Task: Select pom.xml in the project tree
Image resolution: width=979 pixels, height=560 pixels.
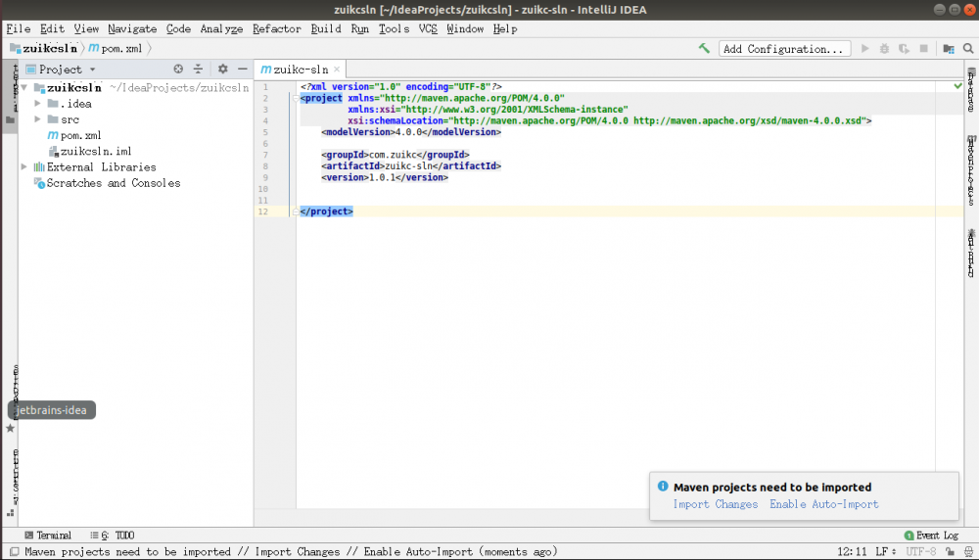Action: [80, 135]
